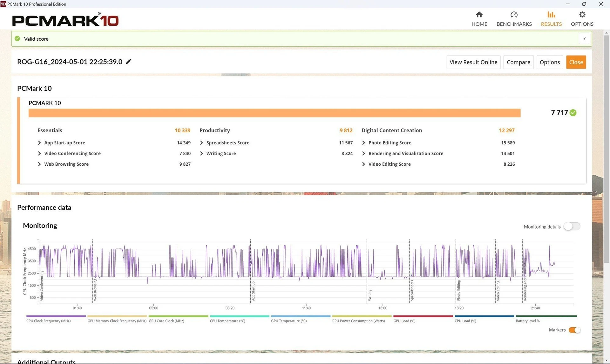Expand Photo Editing Score details
The image size is (610, 364).
[363, 143]
